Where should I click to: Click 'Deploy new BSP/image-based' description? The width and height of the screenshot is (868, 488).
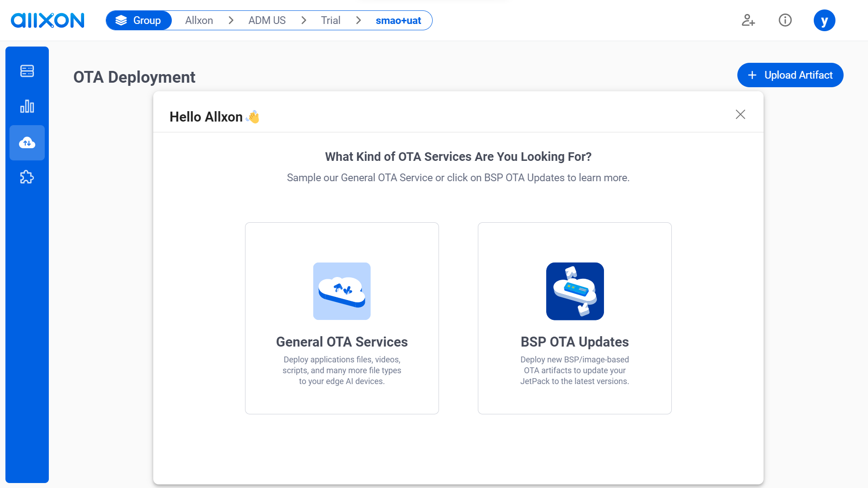pyautogui.click(x=575, y=371)
